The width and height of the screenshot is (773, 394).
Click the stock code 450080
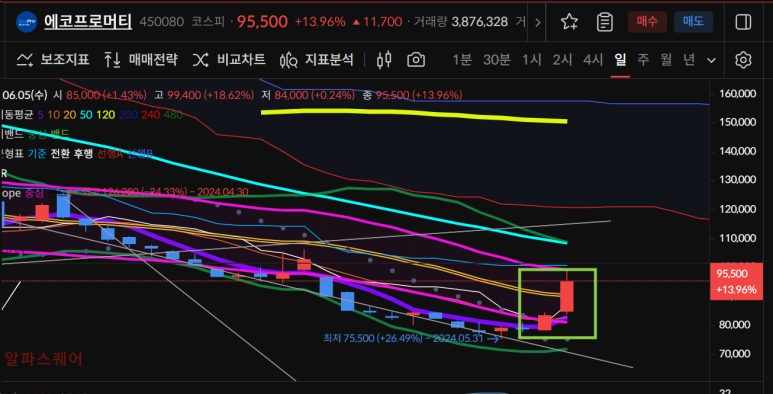[x=162, y=22]
